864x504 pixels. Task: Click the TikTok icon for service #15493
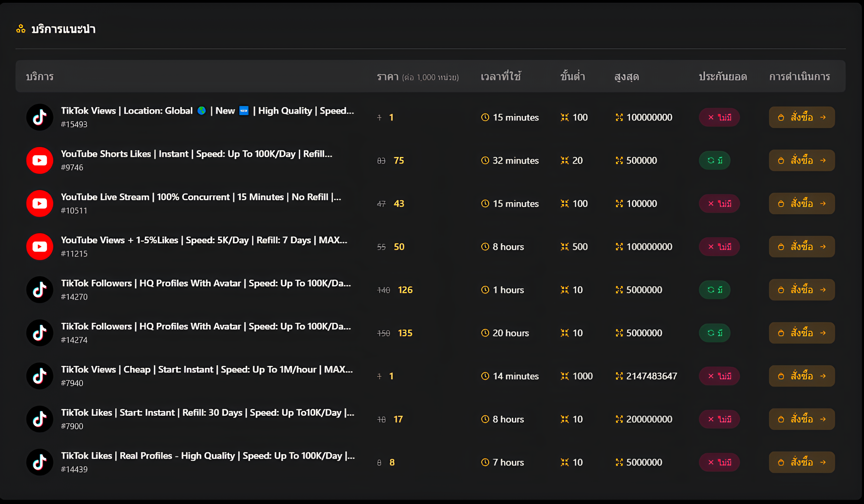[x=40, y=117]
